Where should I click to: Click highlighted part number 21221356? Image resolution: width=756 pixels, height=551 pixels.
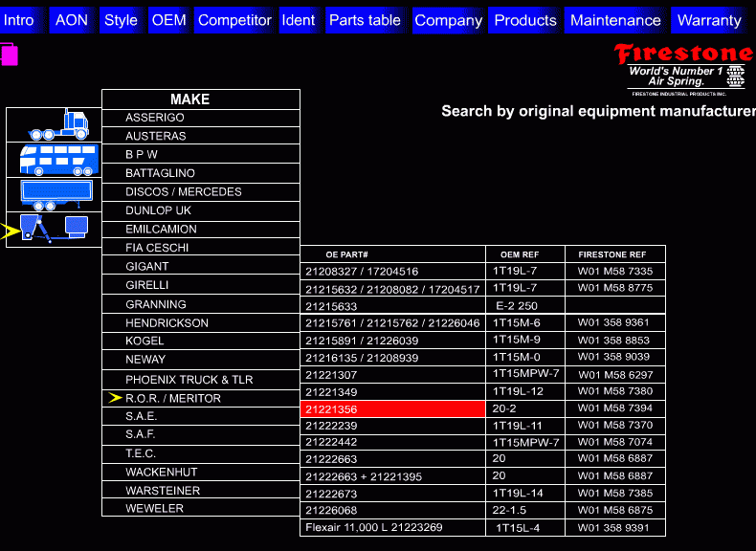click(x=392, y=408)
